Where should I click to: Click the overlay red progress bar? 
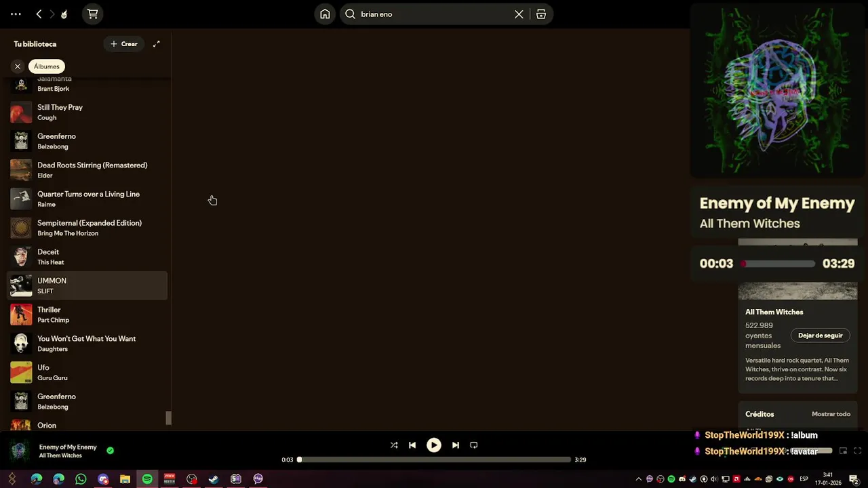pyautogui.click(x=778, y=264)
